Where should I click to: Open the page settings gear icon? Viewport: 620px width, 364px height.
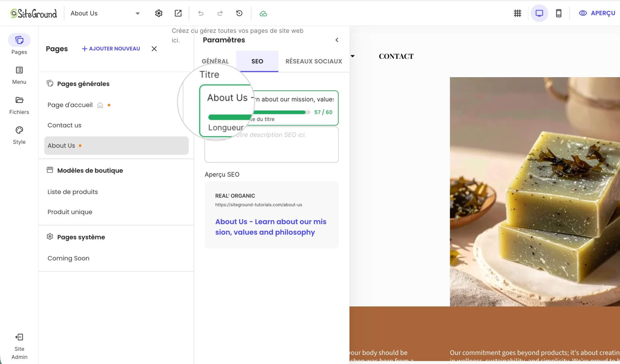point(159,13)
